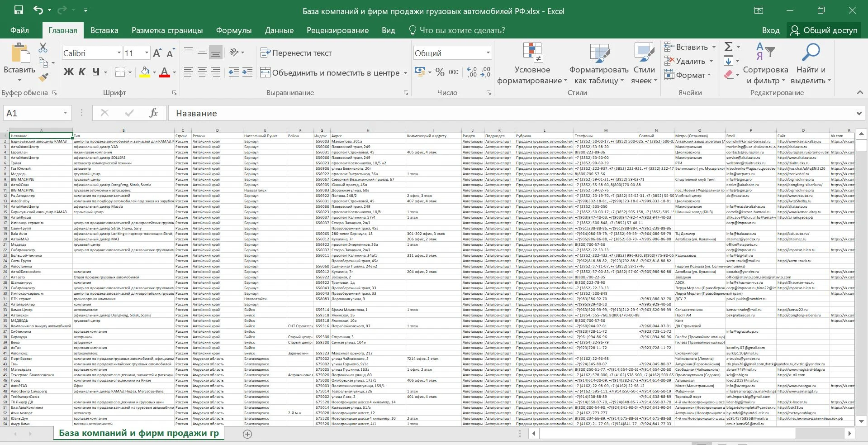Click the Clear eraser icon
Viewport: 868px width, 445px height.
click(728, 75)
